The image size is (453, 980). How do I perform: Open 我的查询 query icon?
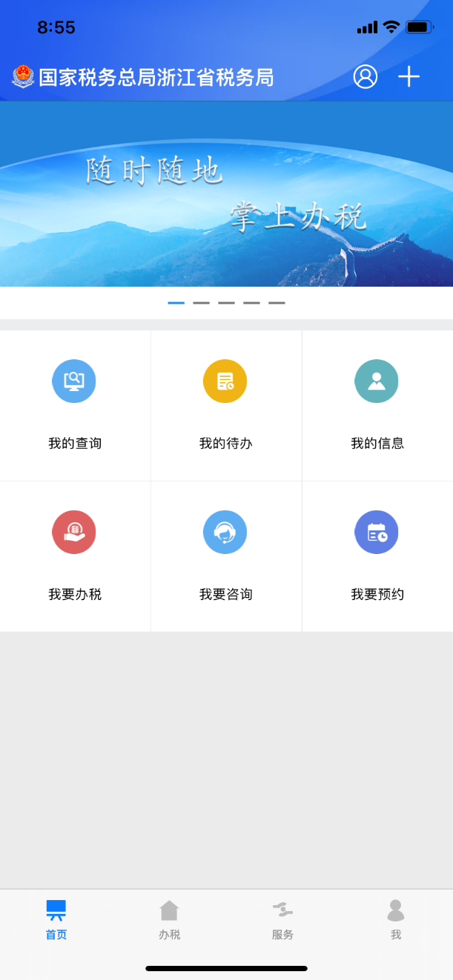point(74,381)
